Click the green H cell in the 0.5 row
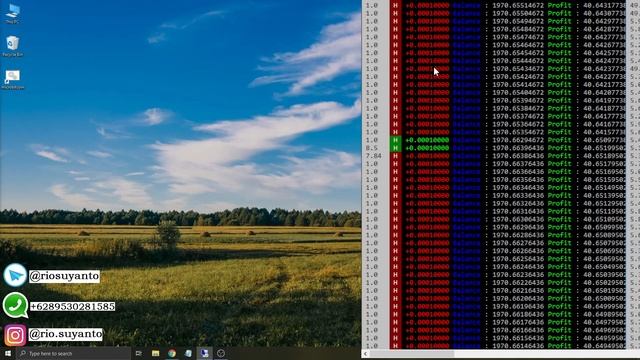The image size is (640, 360). (x=395, y=148)
